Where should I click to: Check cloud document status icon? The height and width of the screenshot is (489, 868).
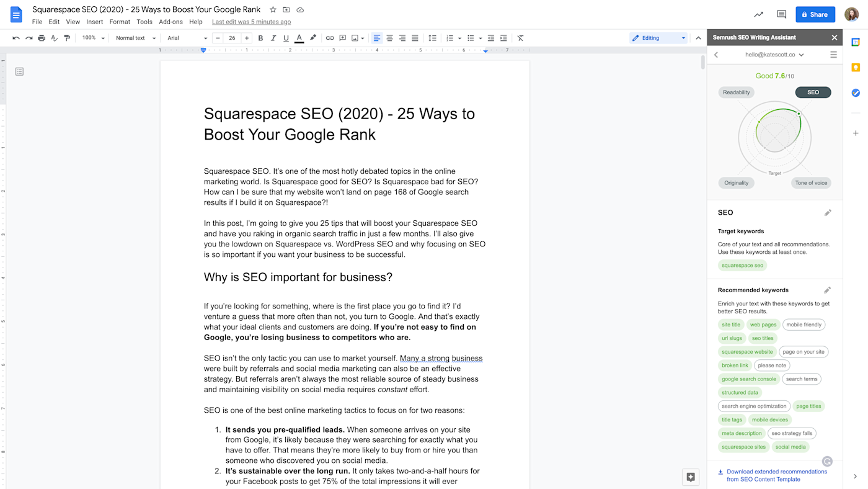(x=300, y=10)
